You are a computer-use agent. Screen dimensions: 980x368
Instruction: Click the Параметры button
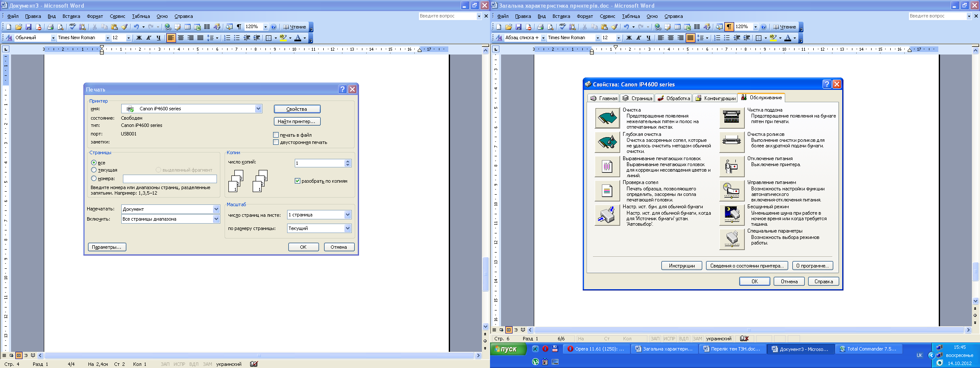pos(107,247)
